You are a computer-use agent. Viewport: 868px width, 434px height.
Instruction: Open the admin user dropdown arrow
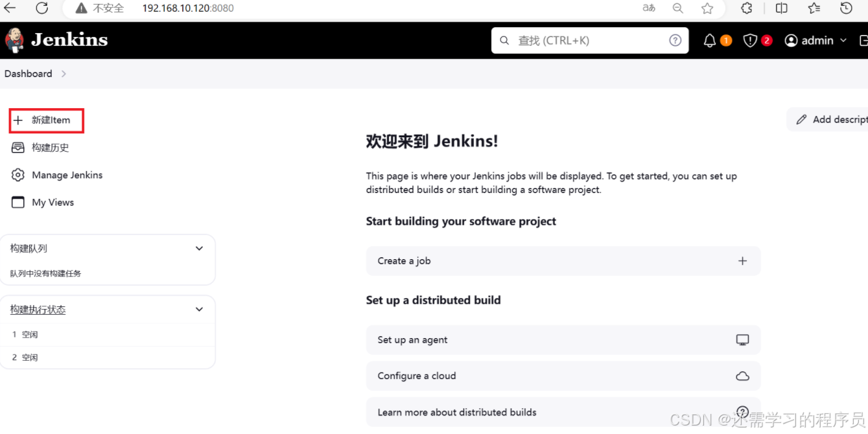pos(843,41)
